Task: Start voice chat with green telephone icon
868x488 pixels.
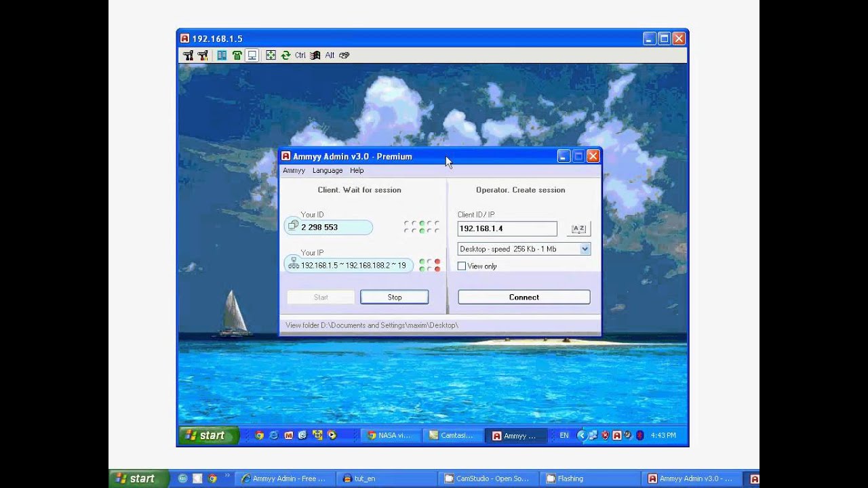Action: pyautogui.click(x=237, y=56)
